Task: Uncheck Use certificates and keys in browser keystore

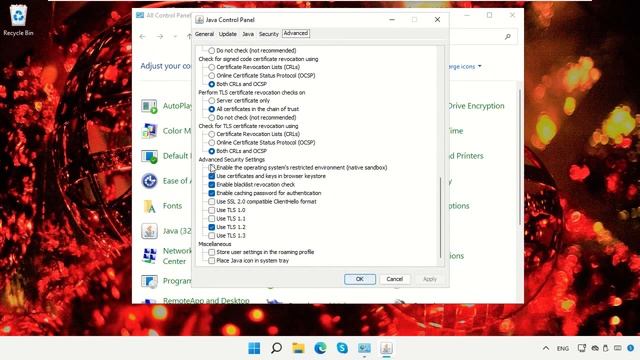Action: click(211, 176)
